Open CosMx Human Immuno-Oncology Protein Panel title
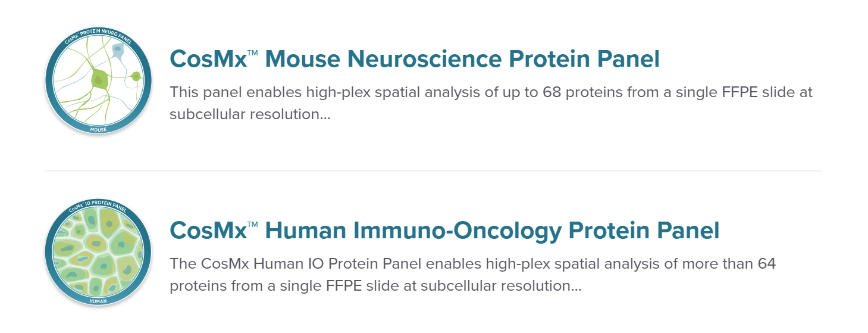 pos(444,231)
